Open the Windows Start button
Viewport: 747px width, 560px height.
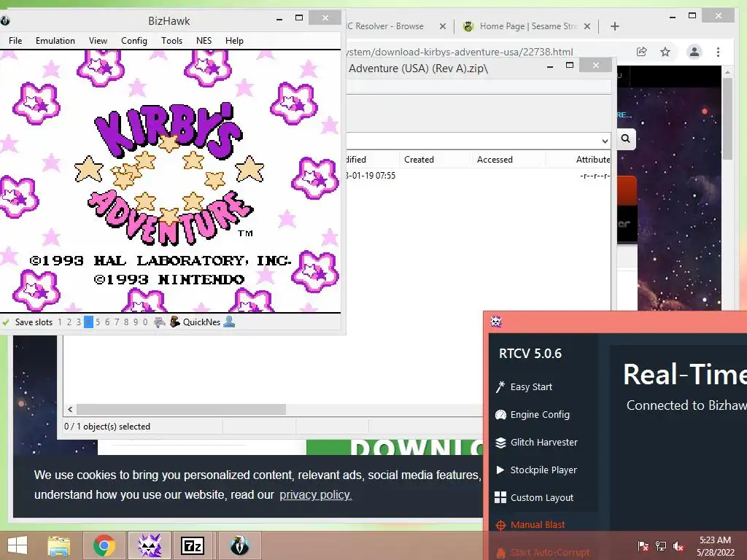coord(18,545)
